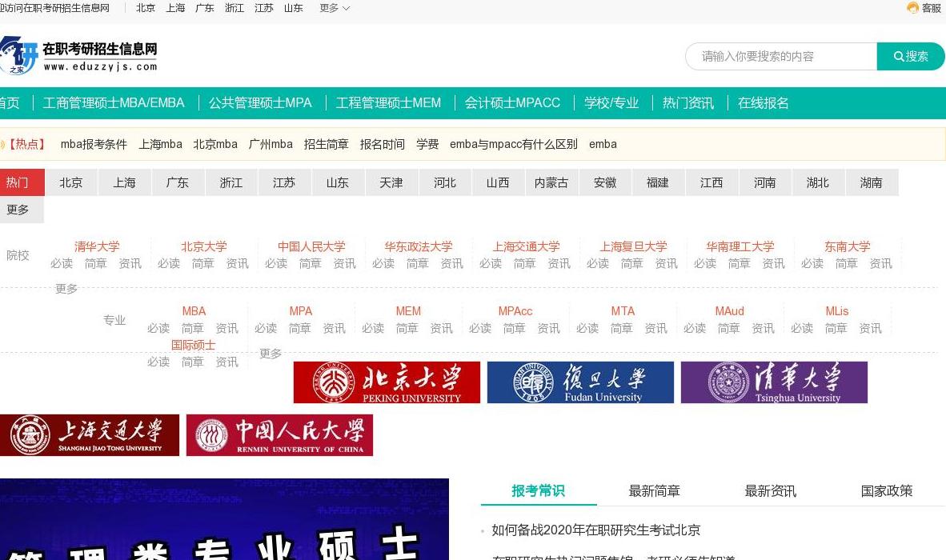
Task: Open article 如何备战2020年在职研究生考试北京
Action: (x=596, y=530)
